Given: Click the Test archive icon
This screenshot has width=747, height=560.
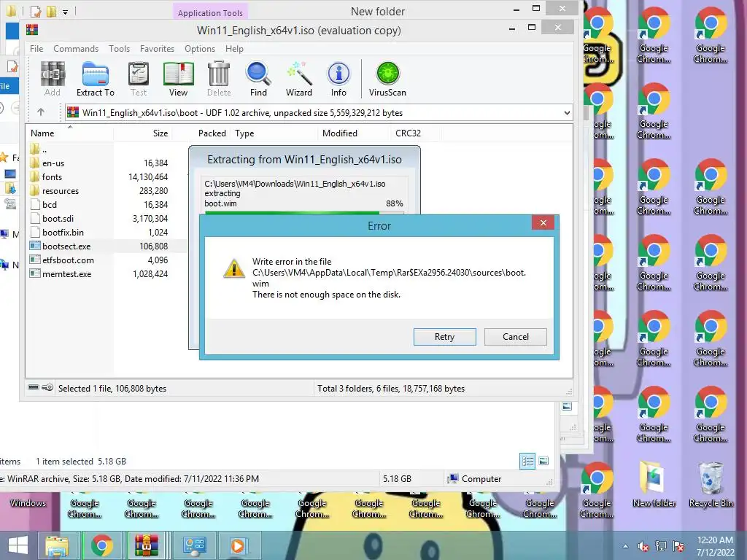Looking at the screenshot, I should pos(139,79).
